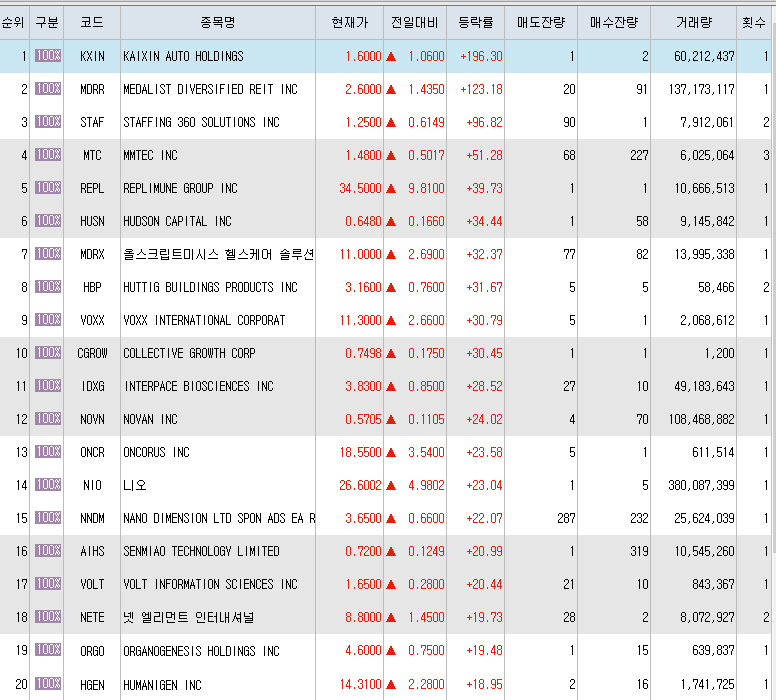Click the 100% badge in MDRX row
This screenshot has width=776, height=700.
(x=48, y=253)
